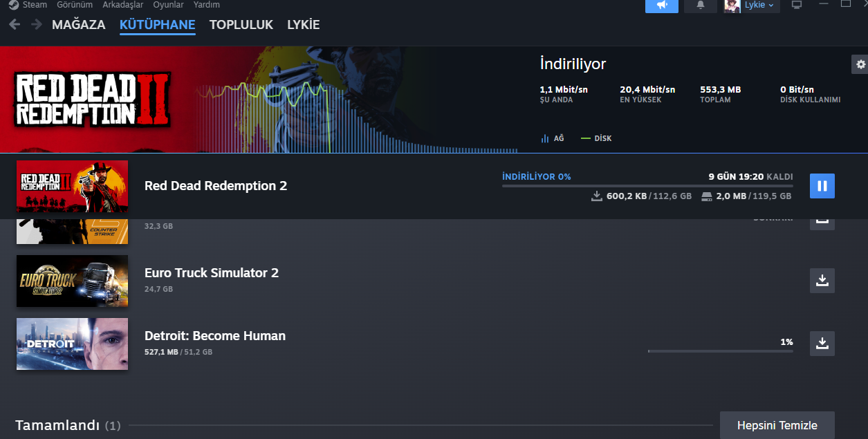Click the 527,1 MB / 51,2 GB size text
Screen dimensions: 868x439
(178, 352)
